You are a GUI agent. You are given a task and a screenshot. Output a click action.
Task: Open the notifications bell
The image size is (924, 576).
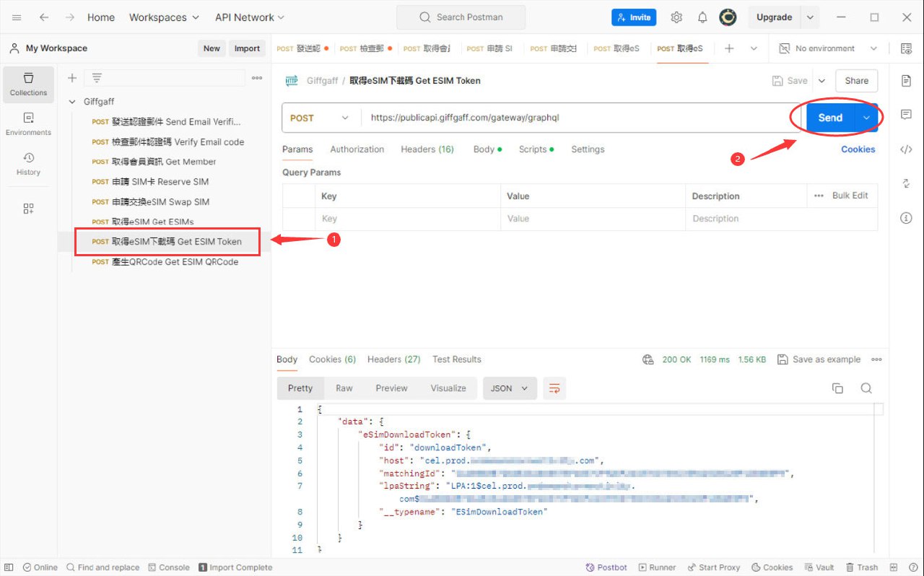(702, 17)
